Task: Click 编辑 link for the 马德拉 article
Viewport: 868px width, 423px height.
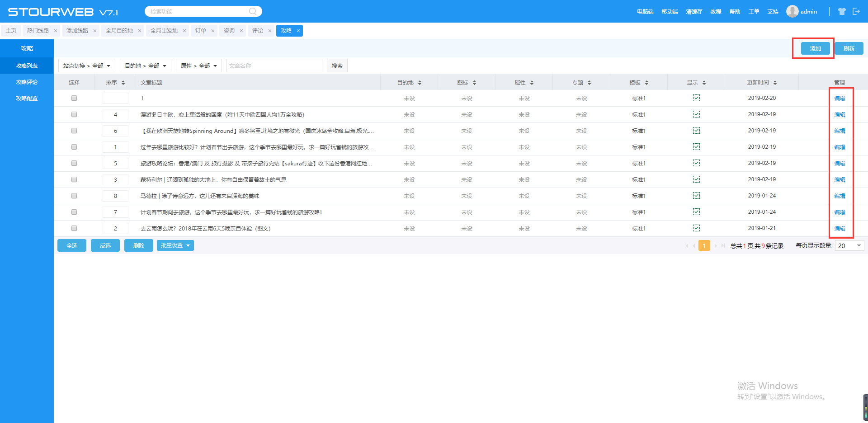Action: tap(840, 196)
